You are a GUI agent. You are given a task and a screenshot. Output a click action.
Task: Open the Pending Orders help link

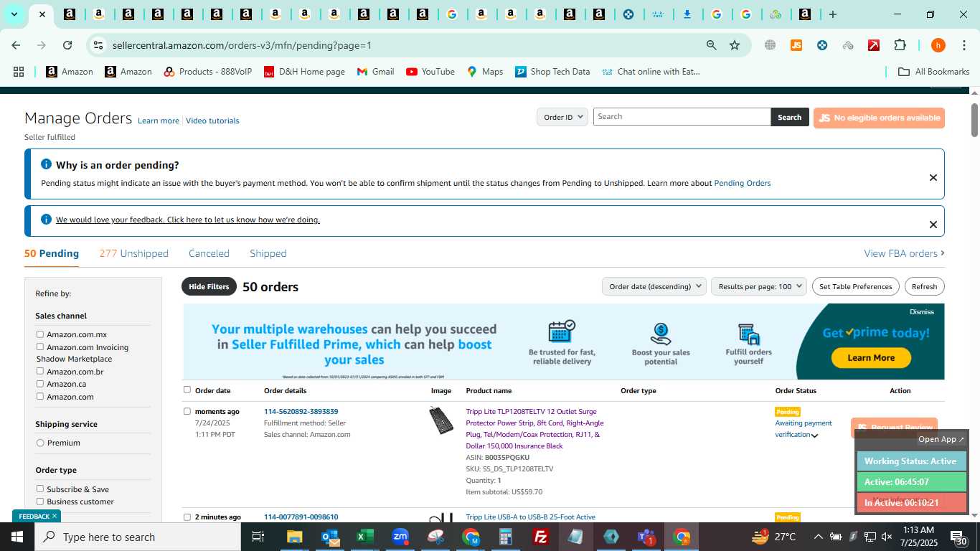[x=743, y=183]
